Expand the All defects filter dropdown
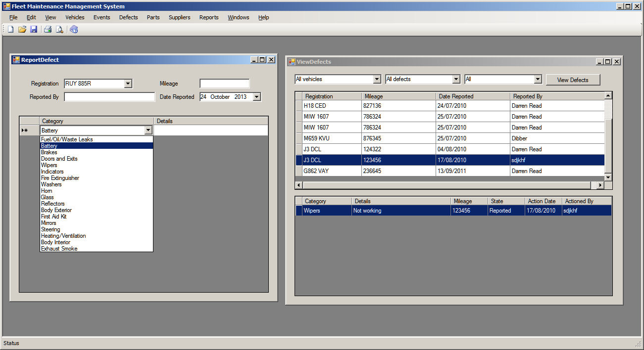The width and height of the screenshot is (644, 350). pyautogui.click(x=456, y=79)
